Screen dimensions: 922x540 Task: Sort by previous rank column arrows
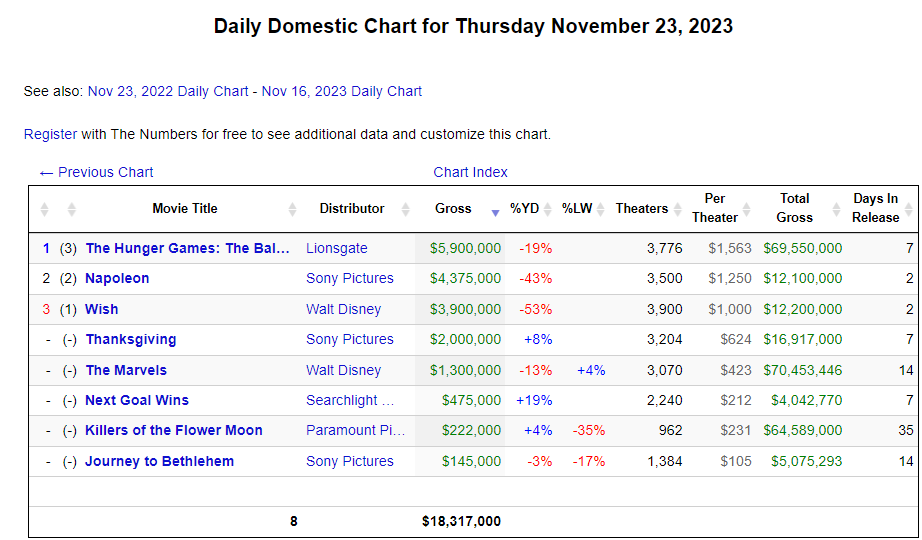71,209
